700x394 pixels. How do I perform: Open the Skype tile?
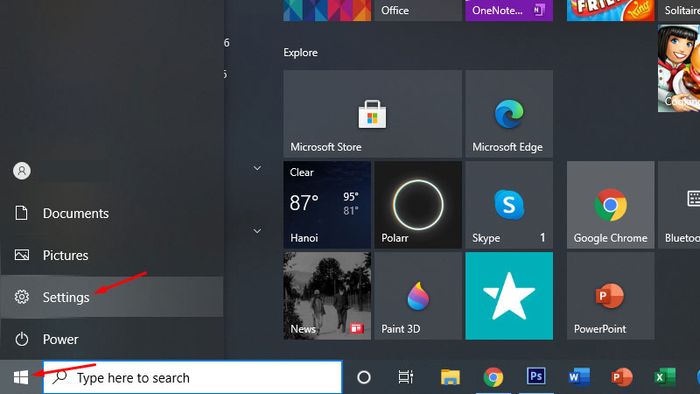(509, 205)
